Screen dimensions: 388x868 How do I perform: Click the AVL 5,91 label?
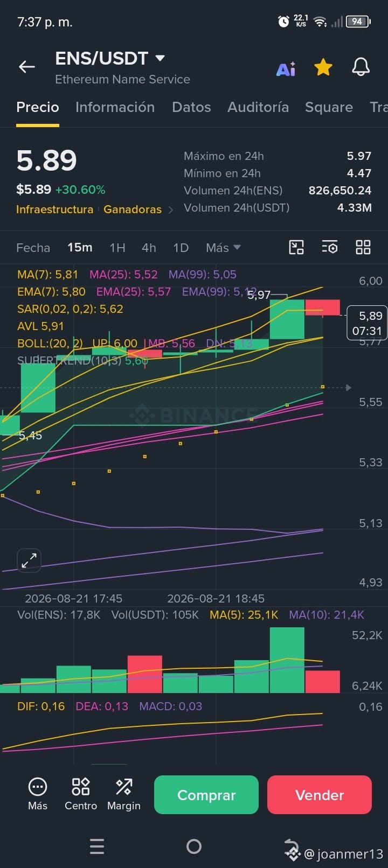(40, 326)
